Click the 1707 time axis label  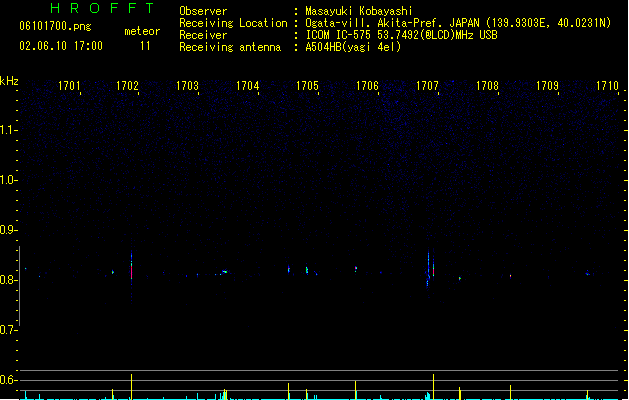pos(428,86)
